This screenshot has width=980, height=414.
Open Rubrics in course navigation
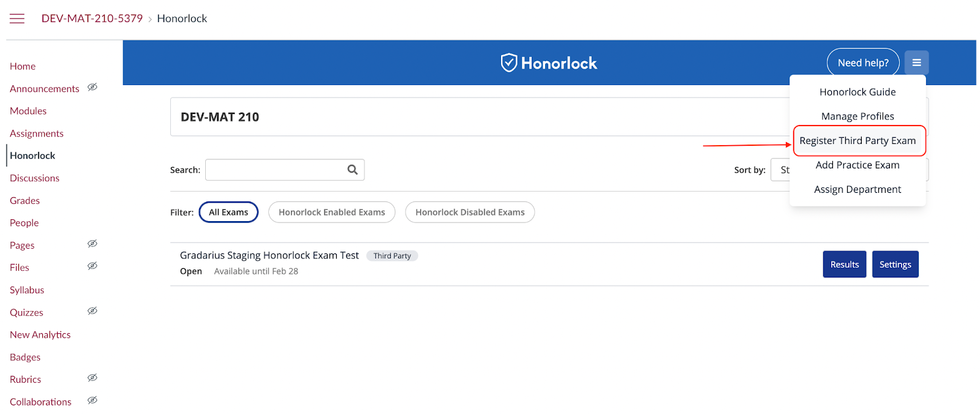pyautogui.click(x=26, y=379)
